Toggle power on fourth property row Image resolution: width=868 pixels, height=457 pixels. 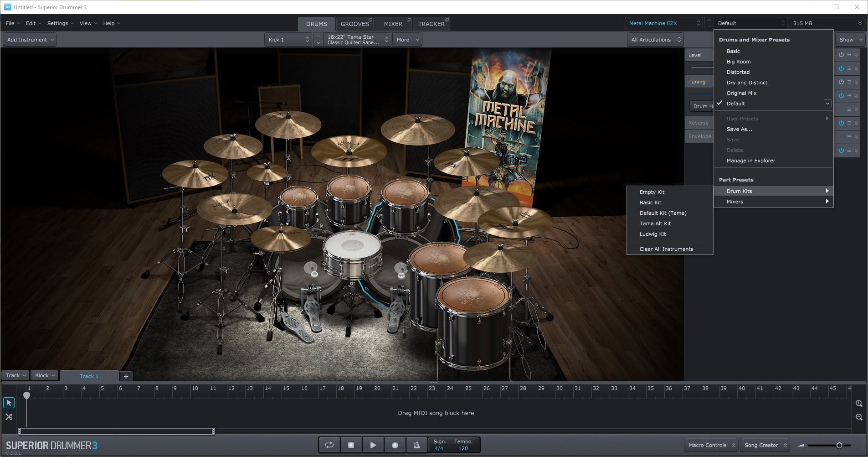pos(841,96)
